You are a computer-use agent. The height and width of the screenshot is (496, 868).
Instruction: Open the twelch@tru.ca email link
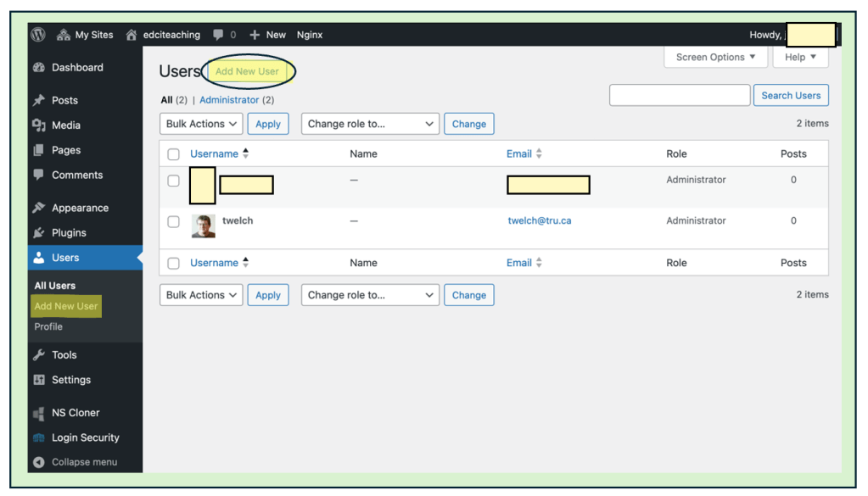tap(540, 221)
